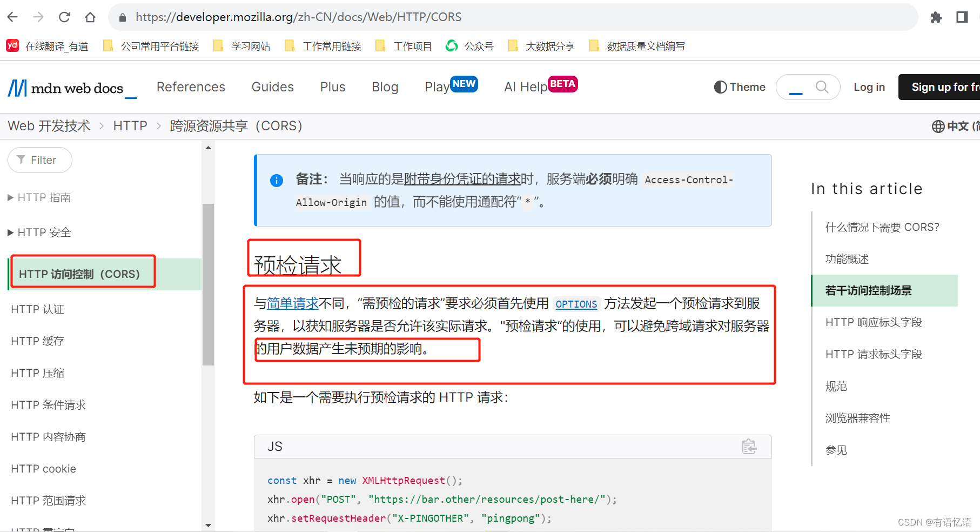Image resolution: width=980 pixels, height=532 pixels.
Task: Expand the HTTP 安全 section
Action: coord(39,232)
